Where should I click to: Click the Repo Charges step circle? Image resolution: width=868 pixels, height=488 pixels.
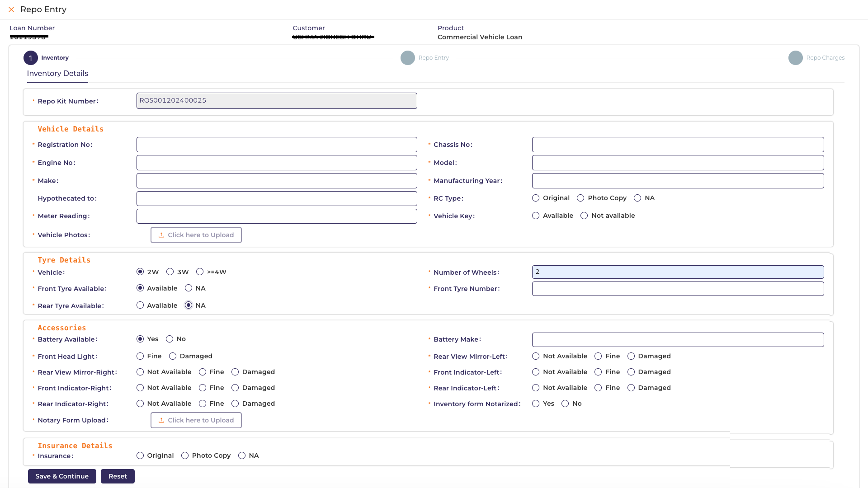pyautogui.click(x=795, y=58)
